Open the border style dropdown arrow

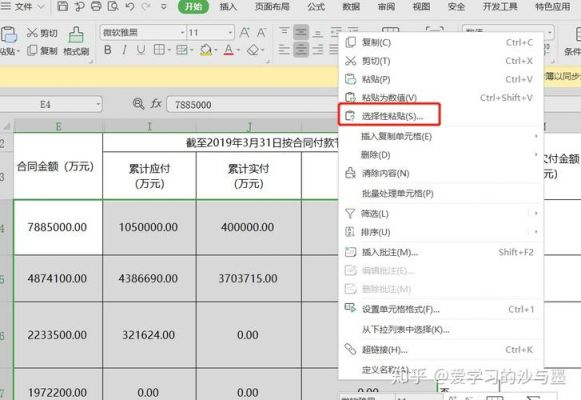[x=169, y=50]
